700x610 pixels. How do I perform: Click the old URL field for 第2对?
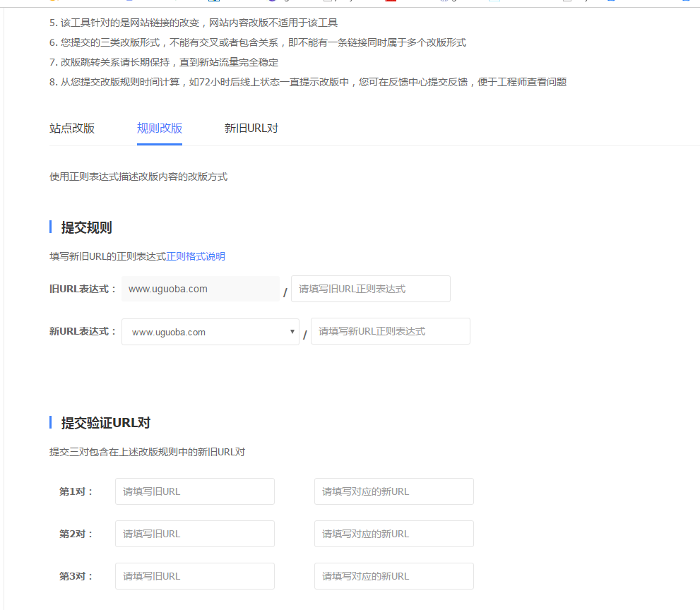click(x=194, y=534)
